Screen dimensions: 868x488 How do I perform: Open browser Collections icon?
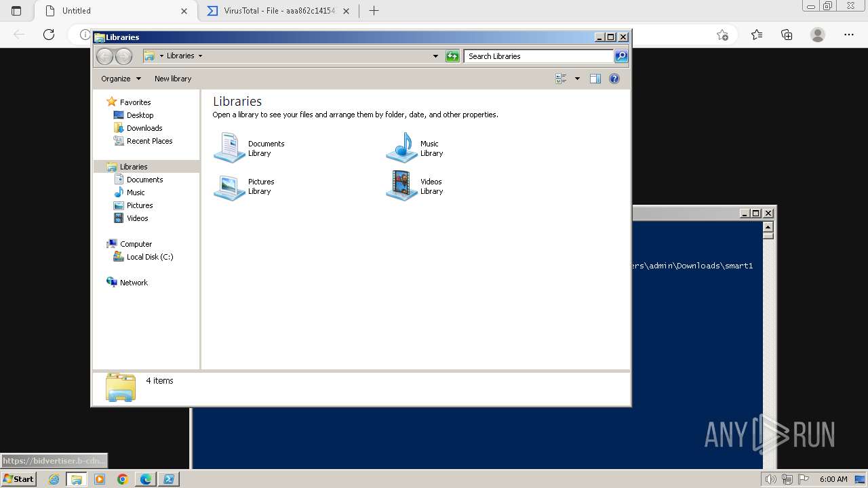pyautogui.click(x=787, y=35)
